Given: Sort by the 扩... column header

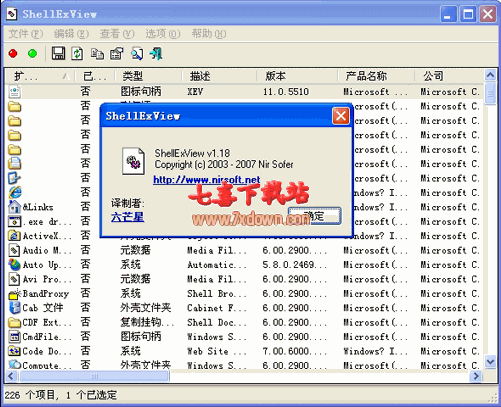Looking at the screenshot, I should [x=40, y=76].
